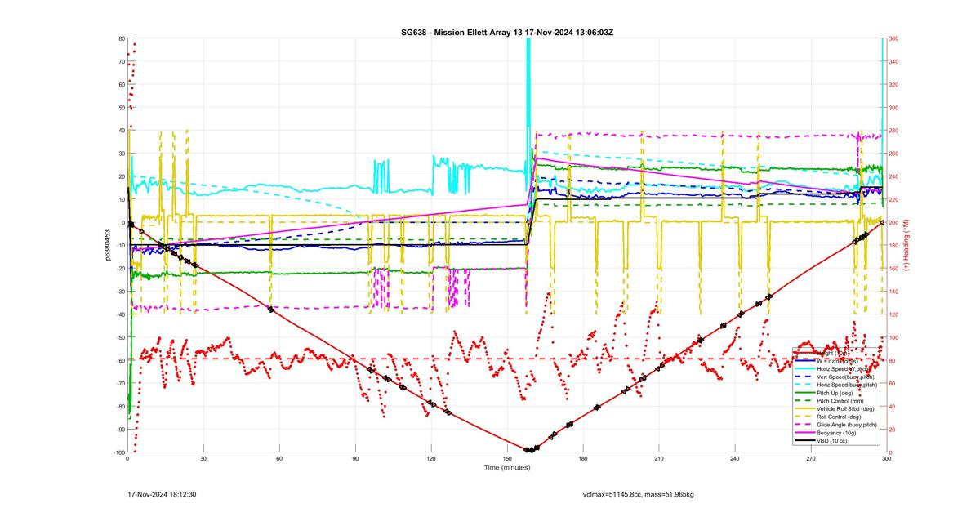This screenshot has width=980, height=508.
Task: Click the '-90' tick on the left axis
Action: click(x=120, y=430)
